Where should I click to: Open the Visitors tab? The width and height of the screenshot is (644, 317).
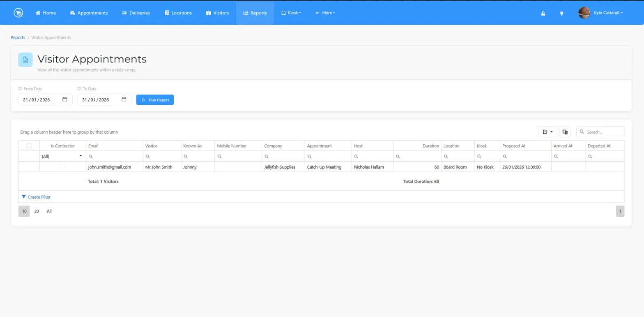point(218,13)
